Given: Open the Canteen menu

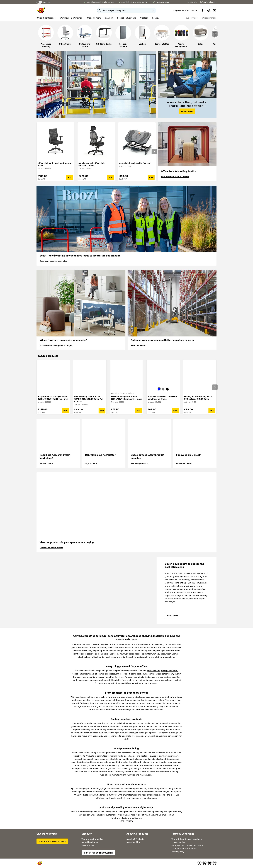Looking at the screenshot, I should pyautogui.click(x=109, y=18).
